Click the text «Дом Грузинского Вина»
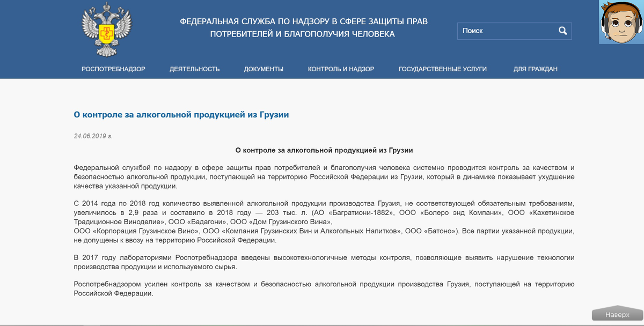 [x=290, y=222]
